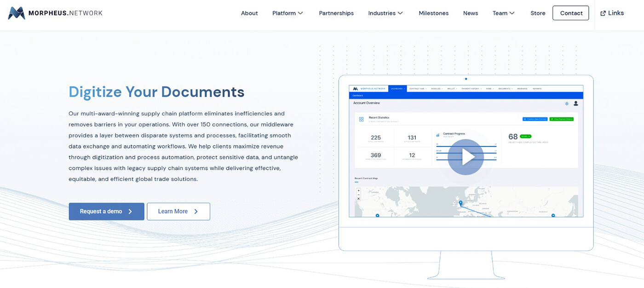
Task: Visit the Store link
Action: (538, 13)
